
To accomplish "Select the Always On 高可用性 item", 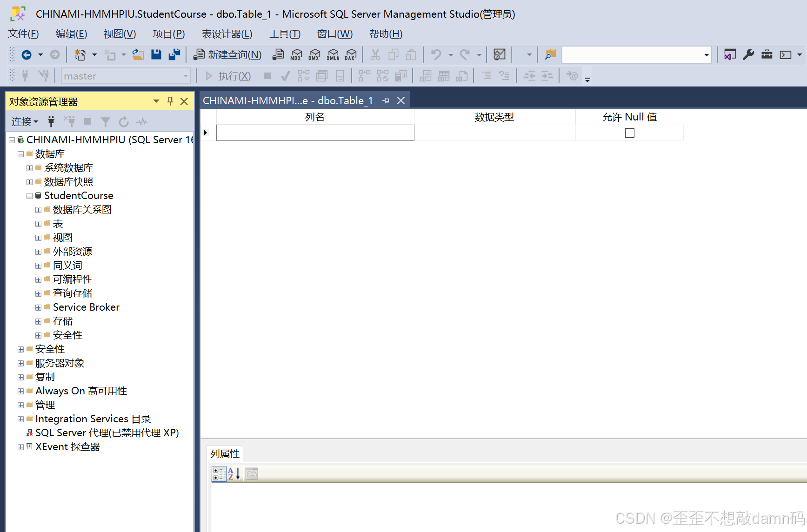I will coord(81,391).
